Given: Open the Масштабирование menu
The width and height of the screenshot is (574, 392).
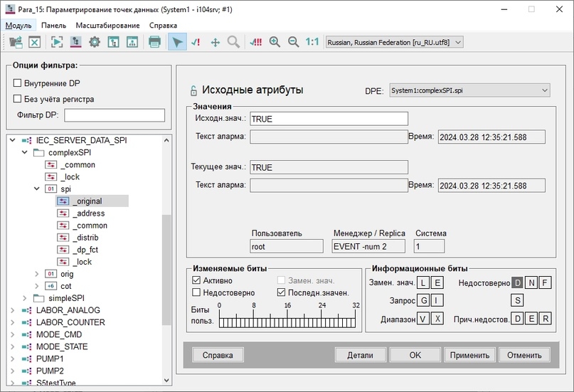Looking at the screenshot, I should coord(107,25).
